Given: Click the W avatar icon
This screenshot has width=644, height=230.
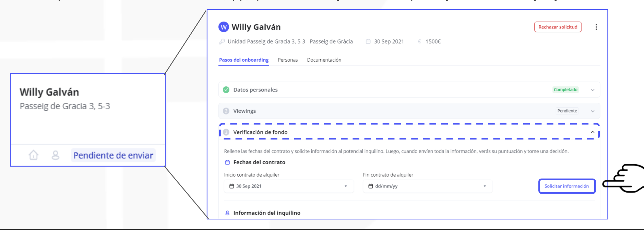Looking at the screenshot, I should [224, 27].
